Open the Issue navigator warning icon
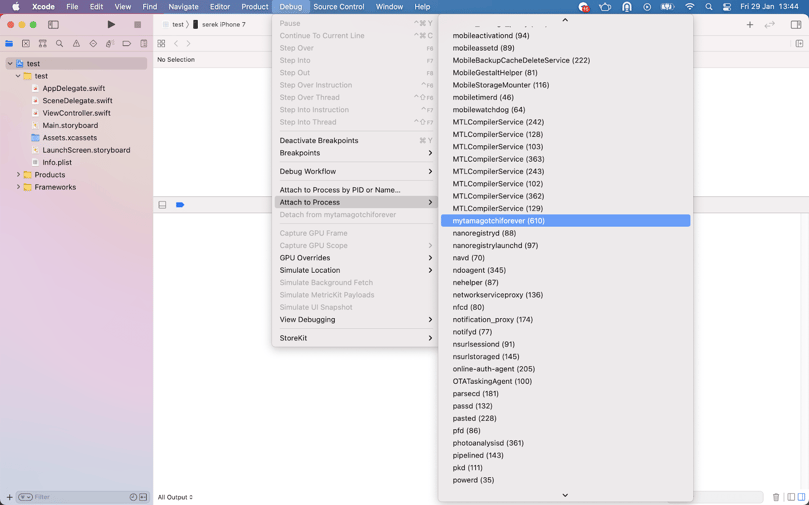This screenshot has height=505, width=809. (76, 44)
